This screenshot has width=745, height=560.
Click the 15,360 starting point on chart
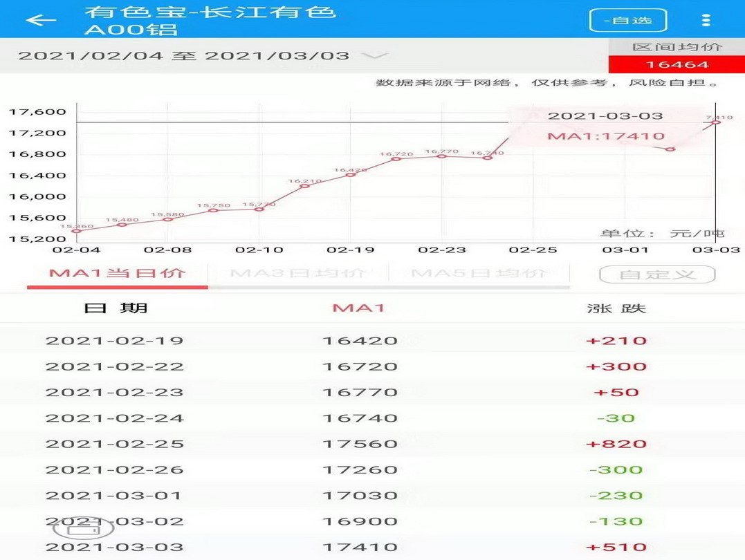pyautogui.click(x=77, y=231)
